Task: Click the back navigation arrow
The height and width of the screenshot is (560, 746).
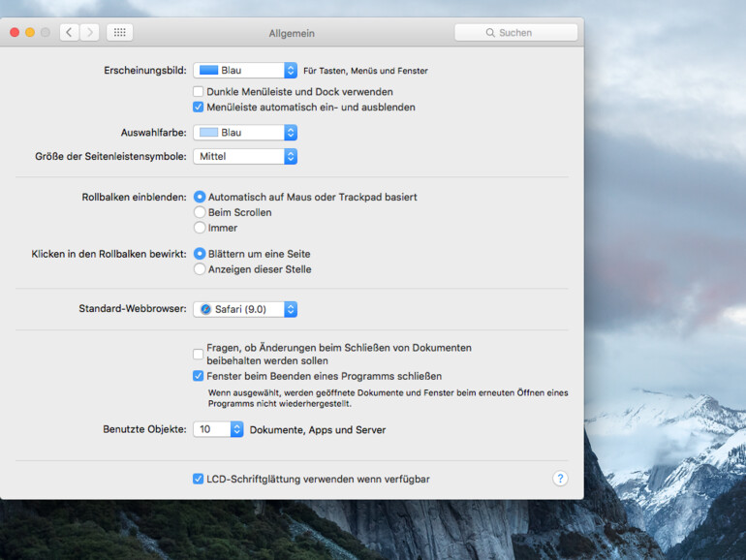Action: click(69, 32)
